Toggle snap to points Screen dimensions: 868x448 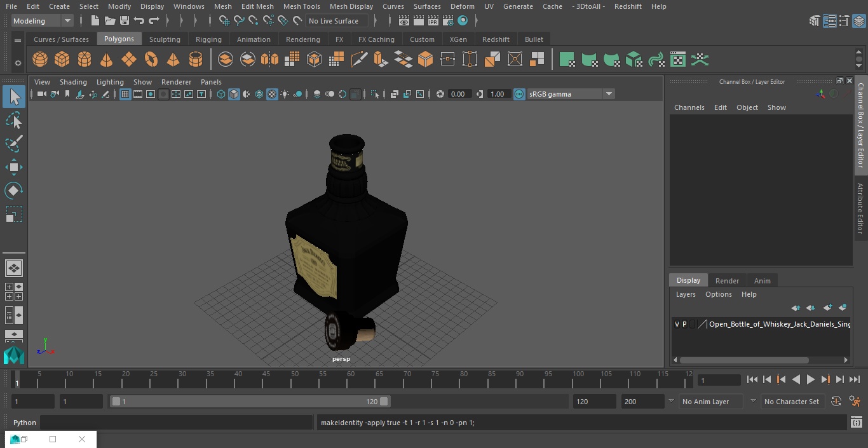point(254,21)
